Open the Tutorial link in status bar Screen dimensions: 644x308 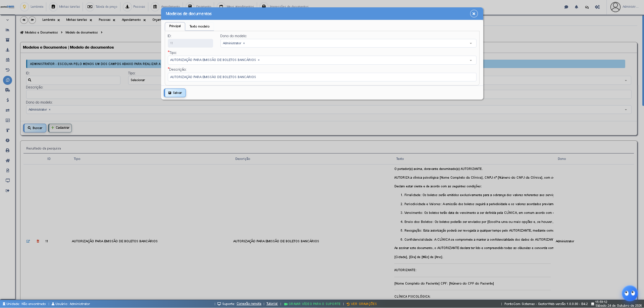(x=272, y=304)
